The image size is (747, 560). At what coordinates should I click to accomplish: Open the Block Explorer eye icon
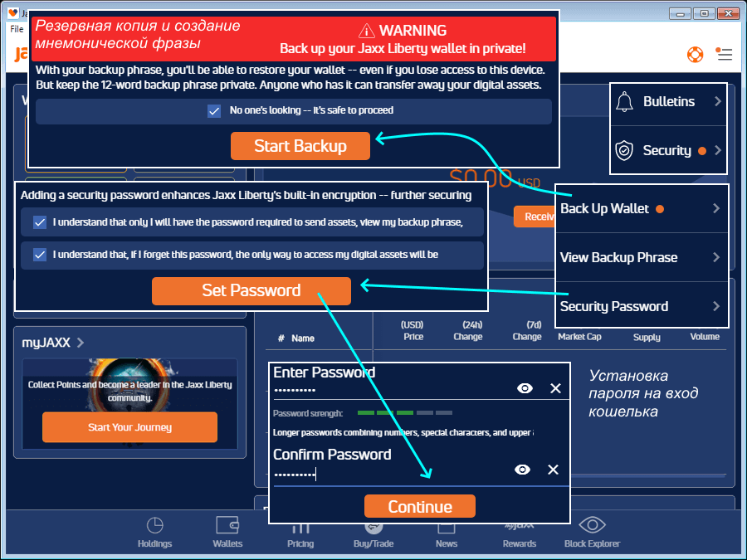[x=592, y=524]
